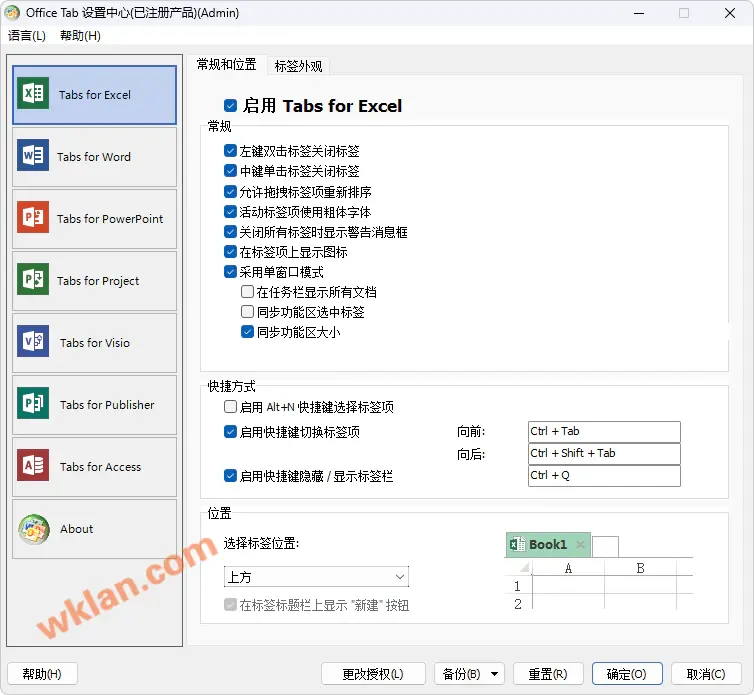Click column B header in preview grid
This screenshot has width=754, height=695.
pos(640,568)
